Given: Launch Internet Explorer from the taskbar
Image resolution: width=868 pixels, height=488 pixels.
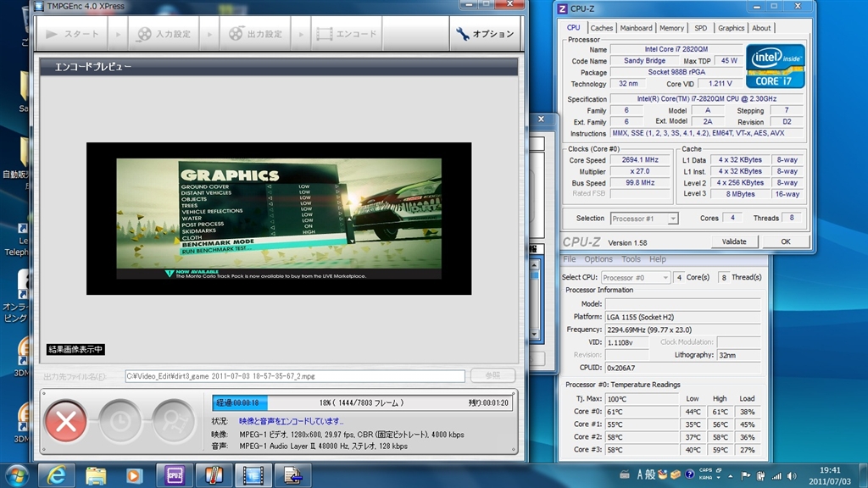Looking at the screenshot, I should [x=56, y=476].
